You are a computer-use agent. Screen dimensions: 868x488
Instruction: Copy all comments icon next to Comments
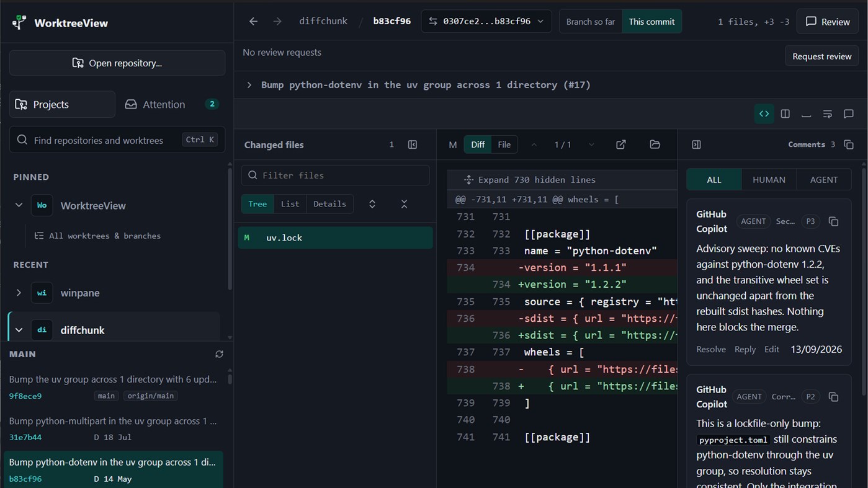point(849,144)
